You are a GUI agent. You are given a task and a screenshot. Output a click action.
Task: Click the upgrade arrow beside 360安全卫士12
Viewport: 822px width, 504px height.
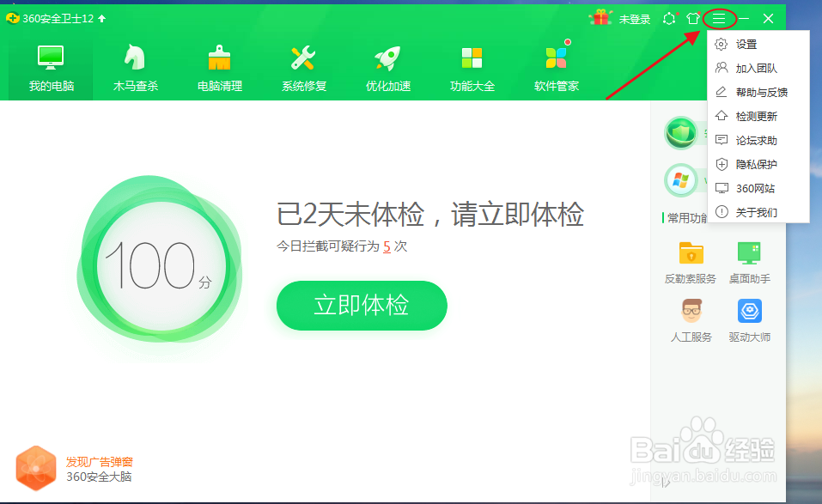(x=101, y=18)
